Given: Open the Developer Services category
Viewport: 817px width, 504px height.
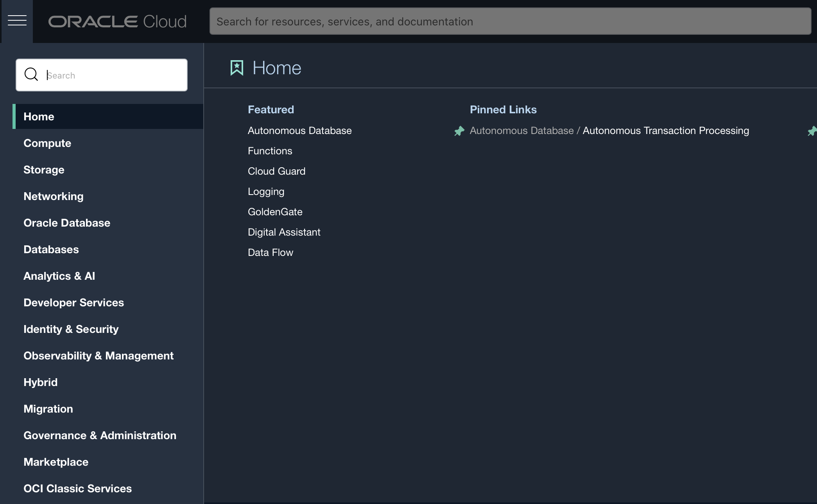Looking at the screenshot, I should tap(73, 302).
